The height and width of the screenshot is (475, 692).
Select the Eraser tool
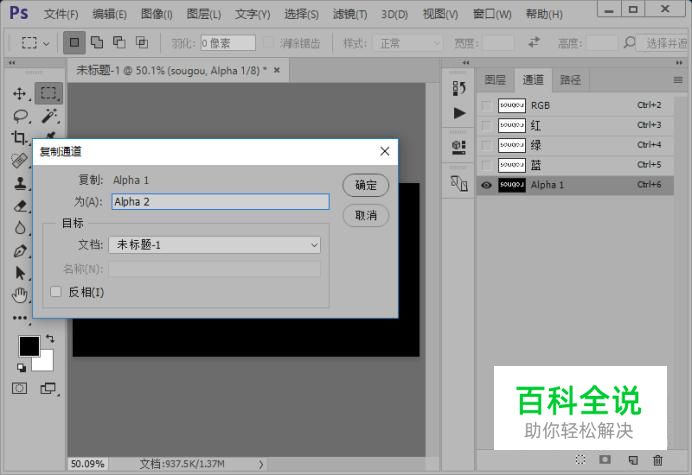coord(19,206)
